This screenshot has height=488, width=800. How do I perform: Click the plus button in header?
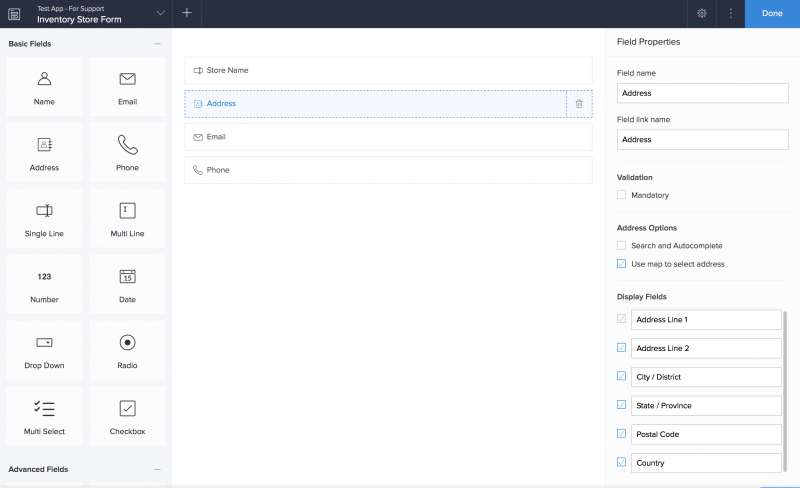[187, 13]
